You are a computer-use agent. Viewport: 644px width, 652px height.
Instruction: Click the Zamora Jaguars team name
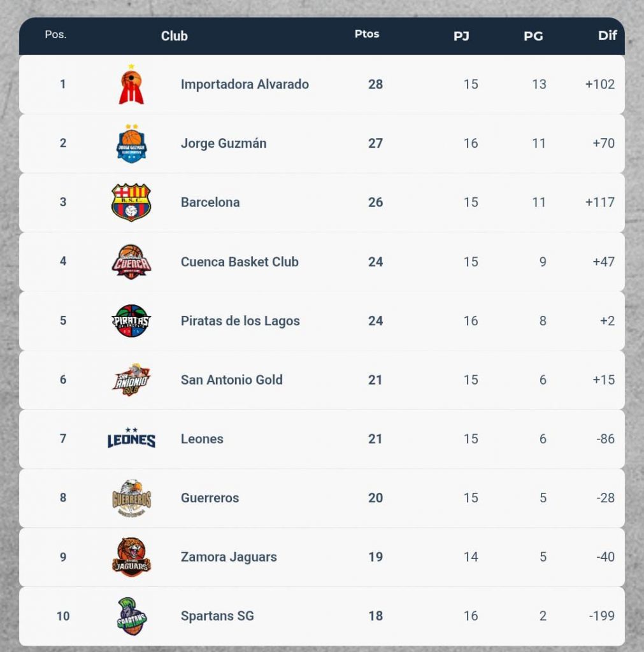point(229,557)
